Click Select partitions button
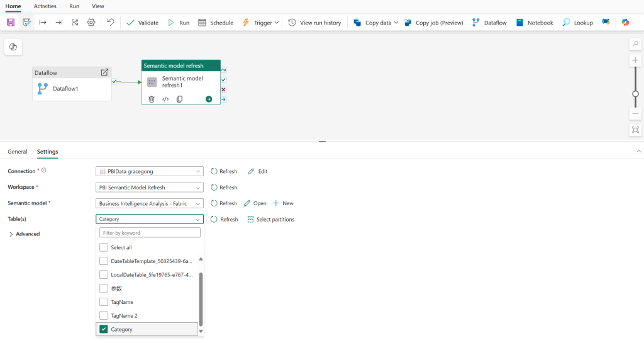644x343 pixels. coord(270,220)
